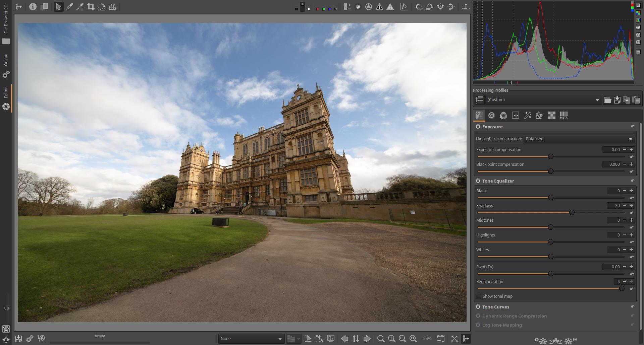
Task: Pick the white balance eyedropper tool
Action: 69,7
